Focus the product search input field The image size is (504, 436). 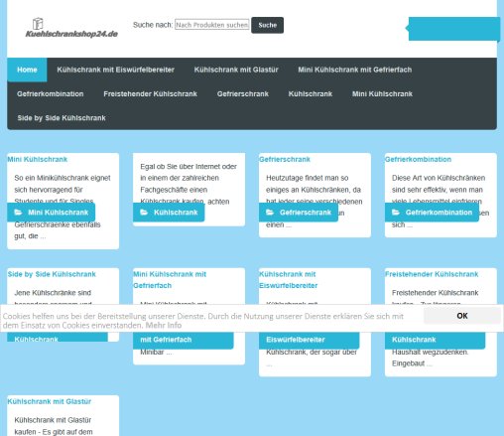point(212,25)
